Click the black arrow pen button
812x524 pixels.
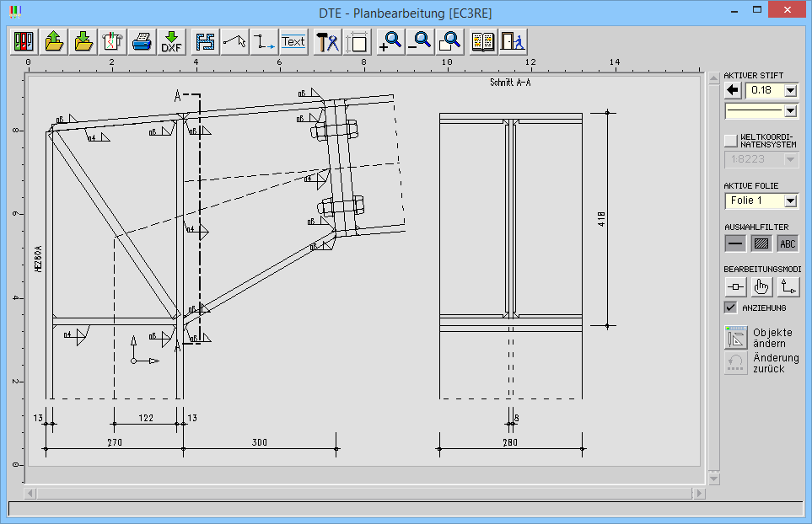pos(733,90)
